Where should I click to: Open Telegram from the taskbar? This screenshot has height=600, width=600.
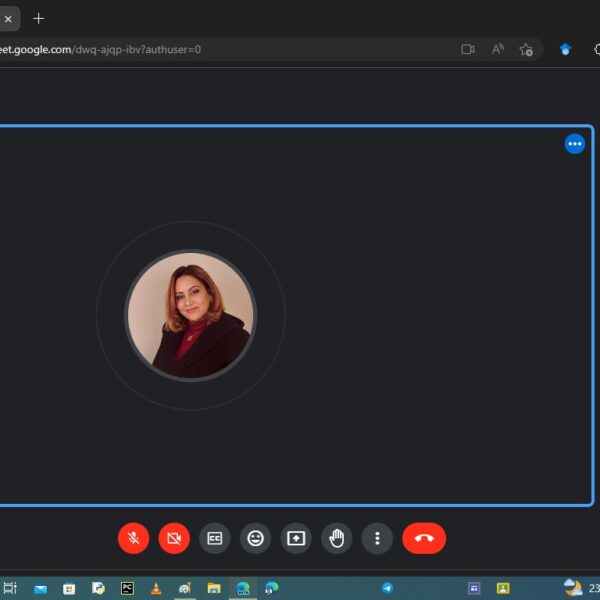coord(387,588)
